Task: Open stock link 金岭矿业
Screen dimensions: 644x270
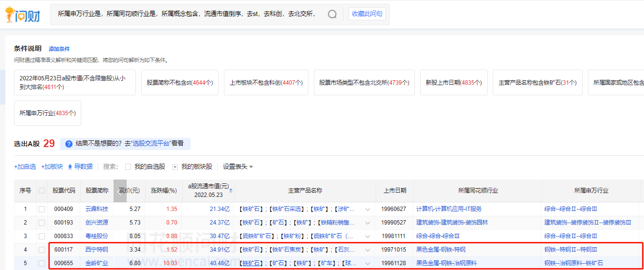Action: click(x=97, y=263)
